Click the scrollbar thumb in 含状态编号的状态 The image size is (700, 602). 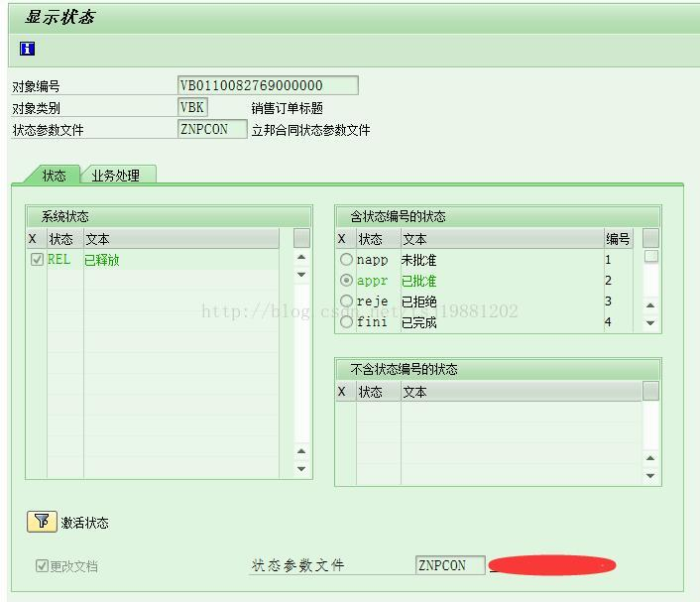coord(650,256)
